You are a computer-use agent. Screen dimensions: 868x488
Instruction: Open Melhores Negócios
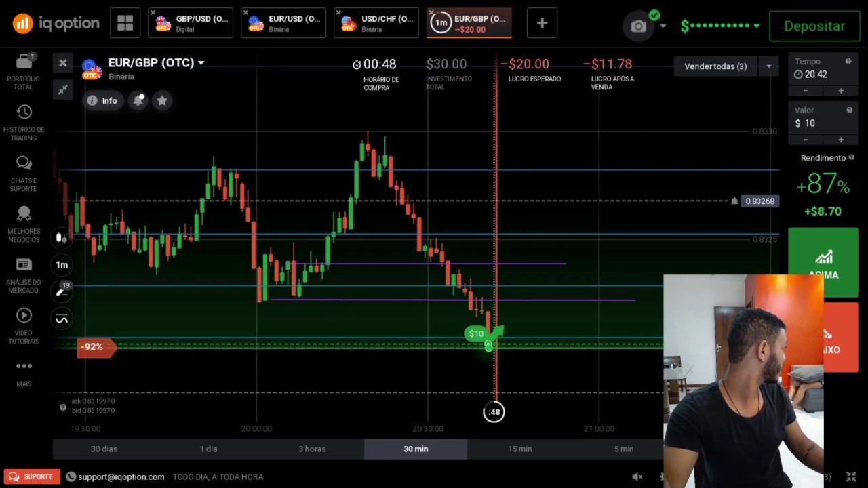[x=24, y=224]
